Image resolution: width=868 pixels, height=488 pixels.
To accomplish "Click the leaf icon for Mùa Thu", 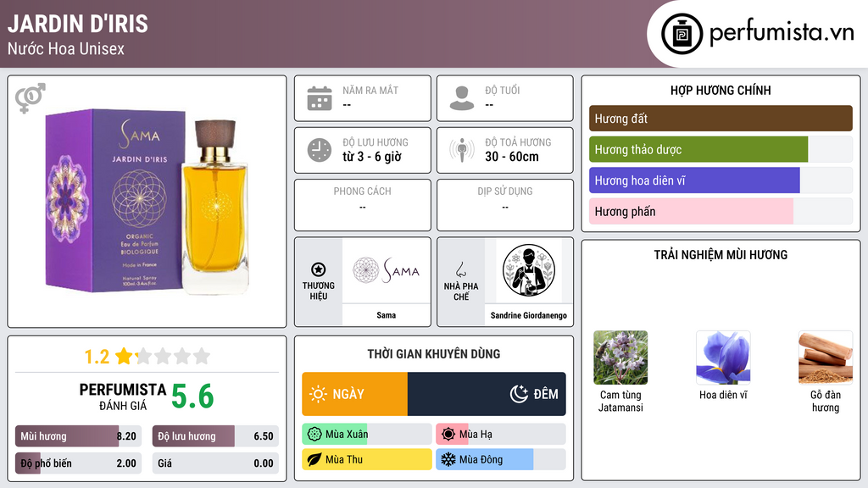I will click(314, 459).
